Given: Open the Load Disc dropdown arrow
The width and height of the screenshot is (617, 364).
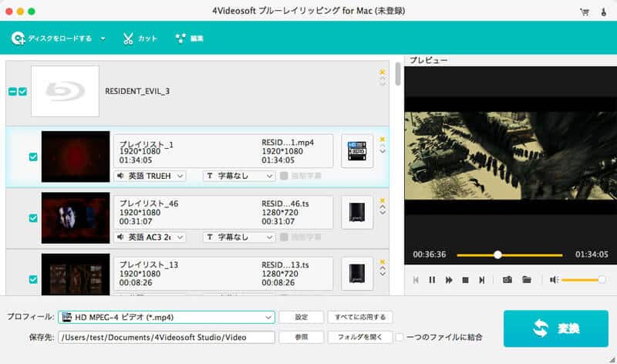Looking at the screenshot, I should coord(103,39).
